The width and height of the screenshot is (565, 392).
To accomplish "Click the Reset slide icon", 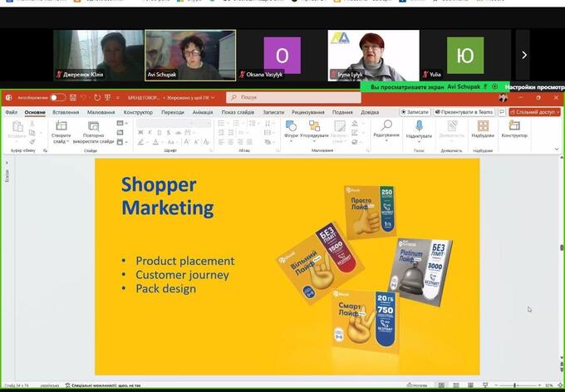I will [120, 133].
